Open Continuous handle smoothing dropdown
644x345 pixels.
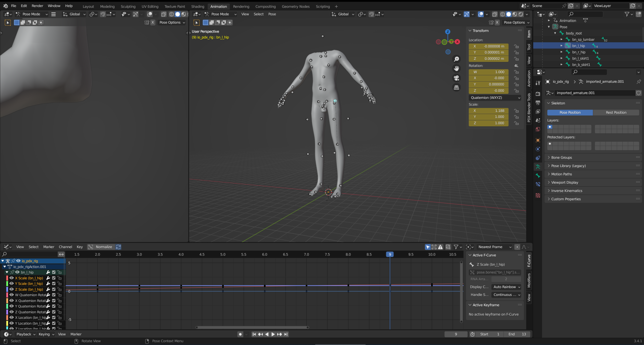click(506, 295)
